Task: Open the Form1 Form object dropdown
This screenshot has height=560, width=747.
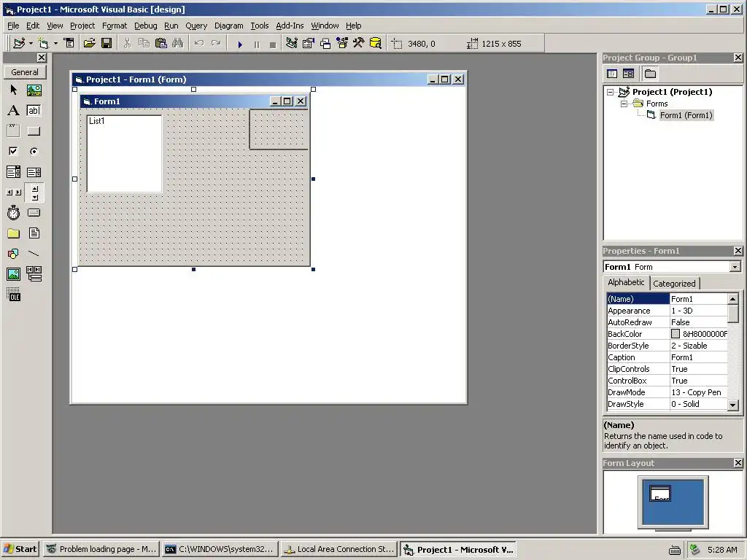Action: (x=735, y=267)
